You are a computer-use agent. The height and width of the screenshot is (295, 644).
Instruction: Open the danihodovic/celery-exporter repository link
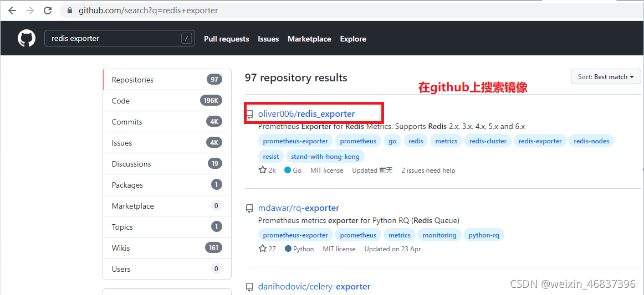tap(314, 286)
